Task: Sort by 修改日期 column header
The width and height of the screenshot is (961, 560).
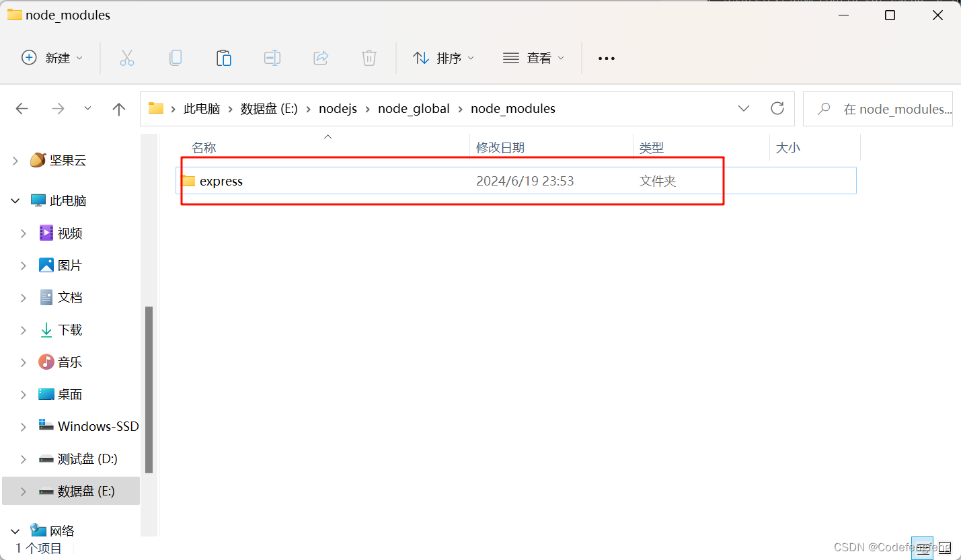Action: 500,147
